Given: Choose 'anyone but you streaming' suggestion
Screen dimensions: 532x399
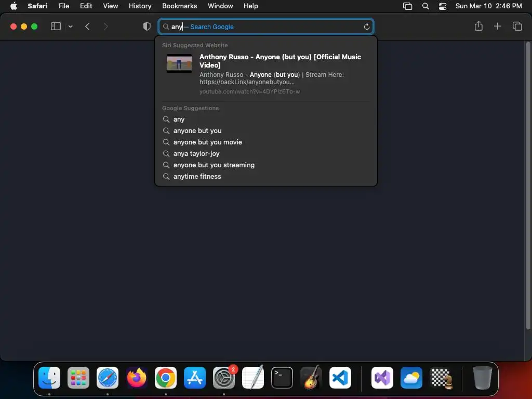Looking at the screenshot, I should click(x=266, y=165).
